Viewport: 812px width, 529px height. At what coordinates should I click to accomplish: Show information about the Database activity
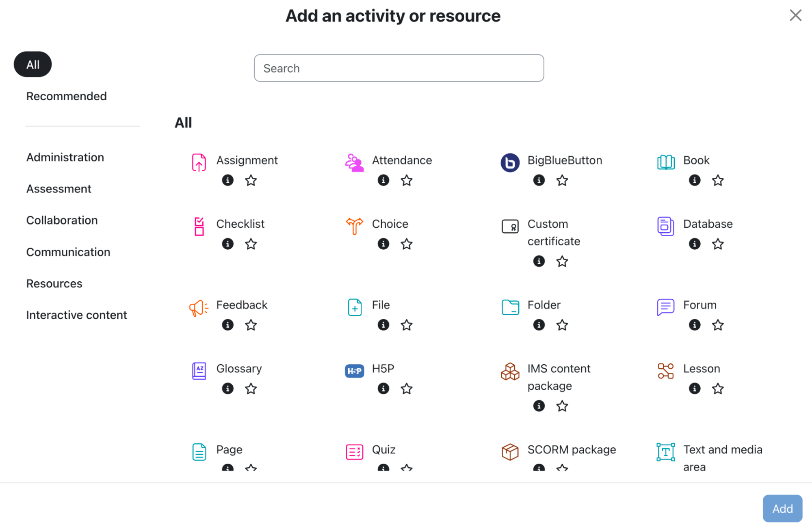[x=694, y=244]
